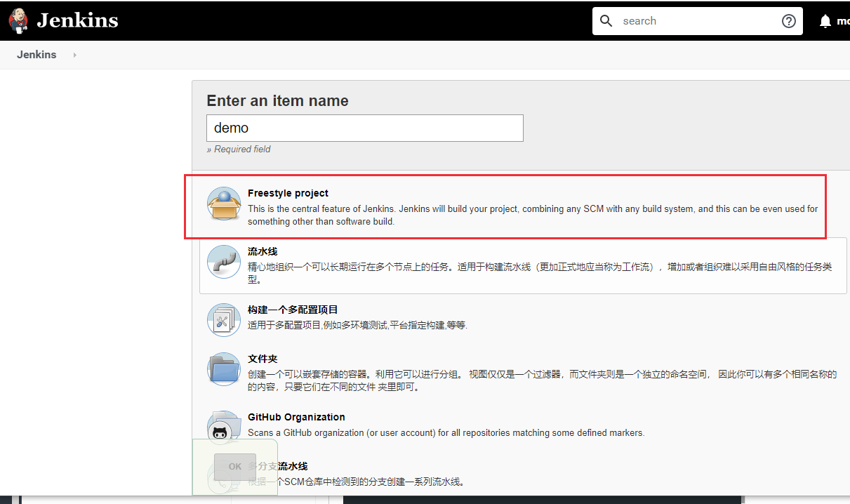Image resolution: width=850 pixels, height=504 pixels.
Task: Click the 流水线 description text
Action: [540, 273]
